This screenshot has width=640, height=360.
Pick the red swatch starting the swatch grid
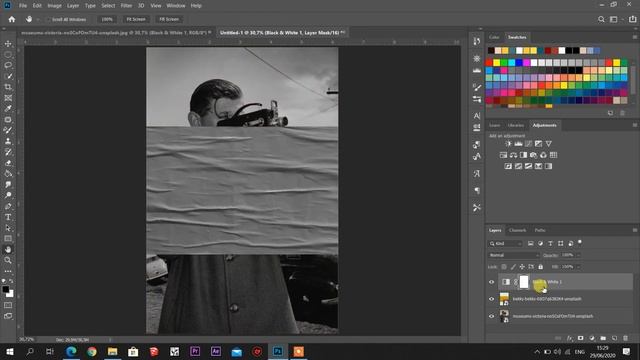click(x=489, y=62)
